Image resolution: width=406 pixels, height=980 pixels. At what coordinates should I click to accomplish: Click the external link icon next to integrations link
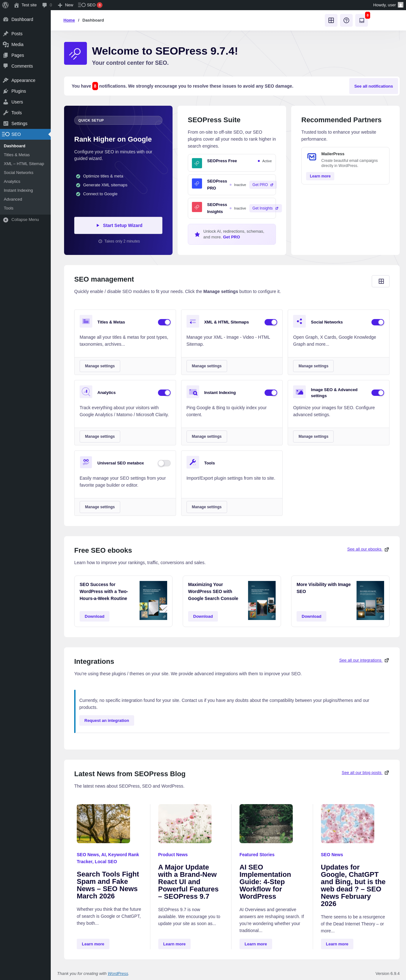coord(387,660)
